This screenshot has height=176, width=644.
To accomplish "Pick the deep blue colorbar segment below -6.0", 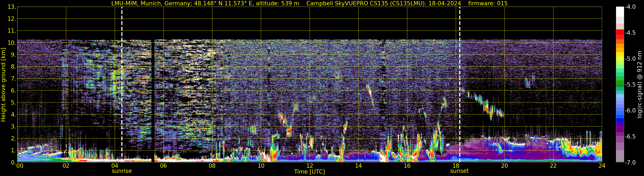I will 620,120.
